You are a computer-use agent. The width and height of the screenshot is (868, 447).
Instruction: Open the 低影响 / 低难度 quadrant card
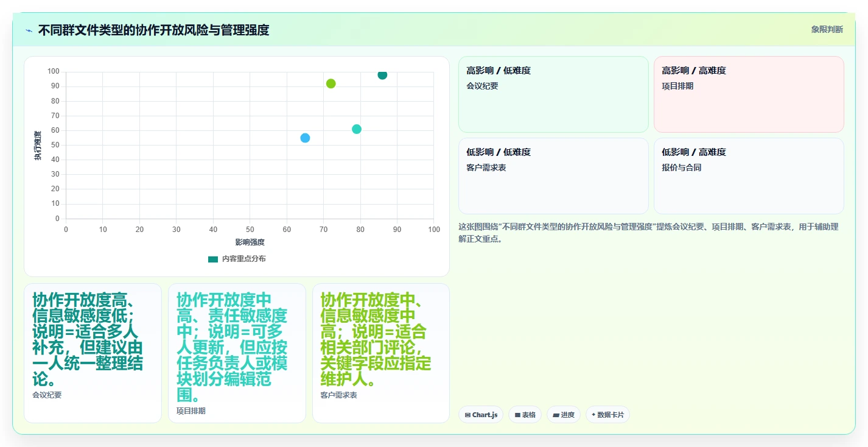[553, 176]
